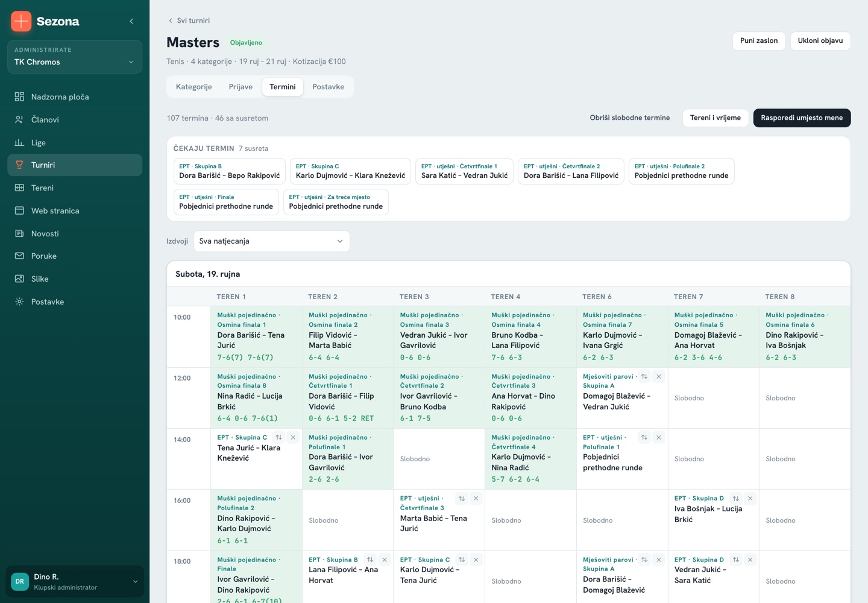Expand the TK Chromos club selector
The height and width of the screenshot is (603, 868).
pos(75,57)
